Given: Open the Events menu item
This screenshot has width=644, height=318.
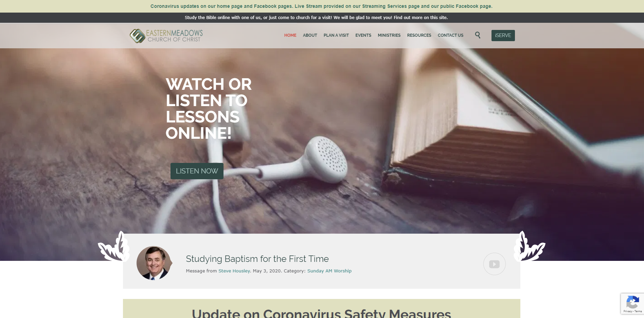Looking at the screenshot, I should (363, 35).
